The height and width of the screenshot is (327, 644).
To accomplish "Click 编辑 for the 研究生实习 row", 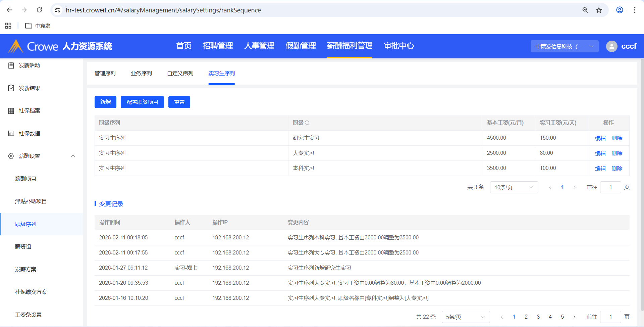I will coord(600,138).
